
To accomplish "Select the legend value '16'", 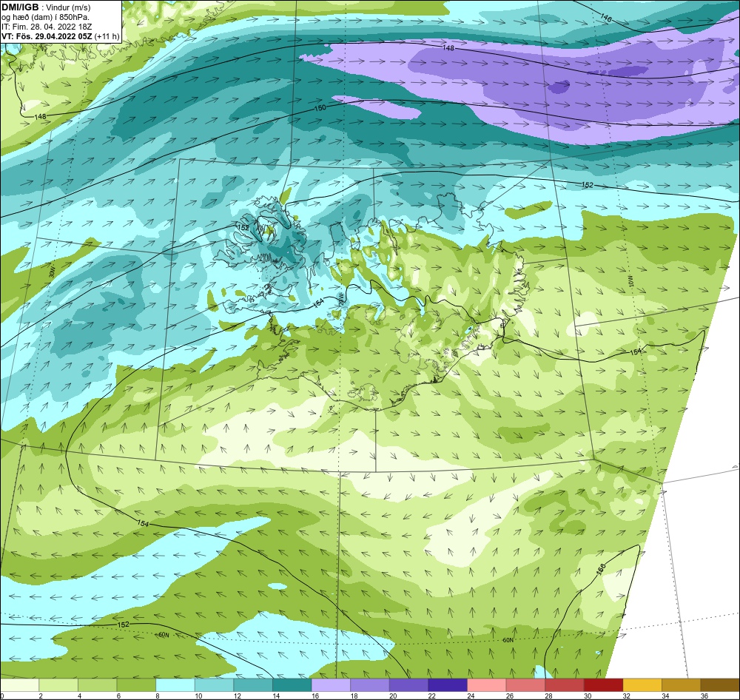I will tap(314, 696).
